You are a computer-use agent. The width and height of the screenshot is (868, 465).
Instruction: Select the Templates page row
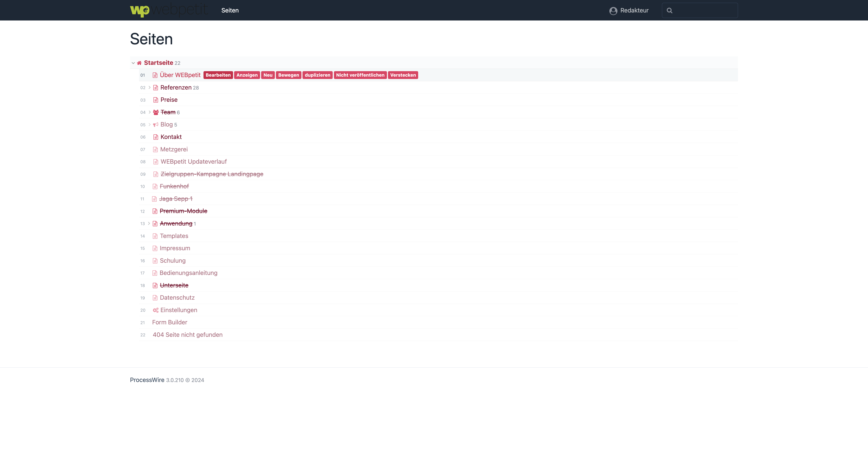tap(438, 236)
